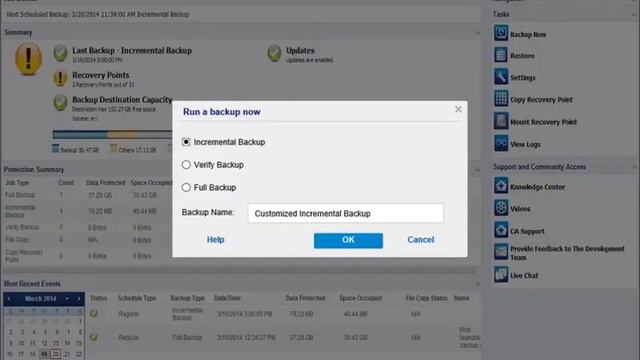The height and width of the screenshot is (360, 640).
Task: Go to the previous month in calendar
Action: pos(9,299)
